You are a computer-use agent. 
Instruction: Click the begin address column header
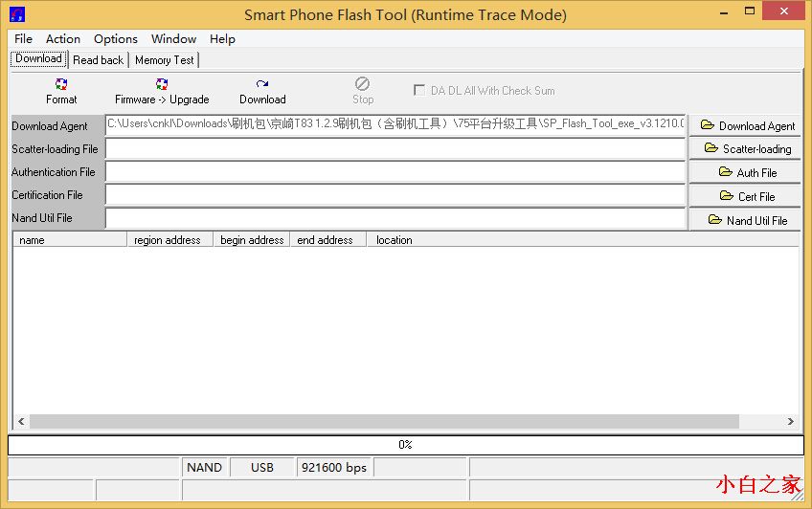[252, 240]
